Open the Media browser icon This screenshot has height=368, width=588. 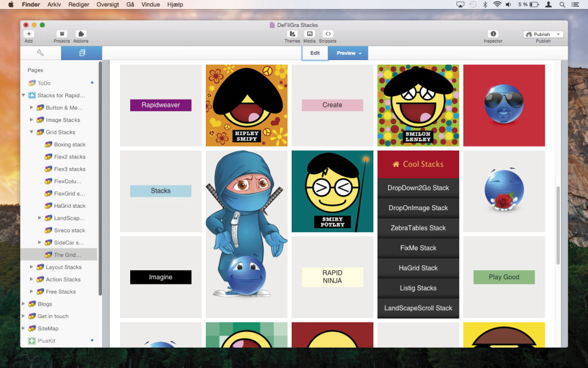click(310, 34)
